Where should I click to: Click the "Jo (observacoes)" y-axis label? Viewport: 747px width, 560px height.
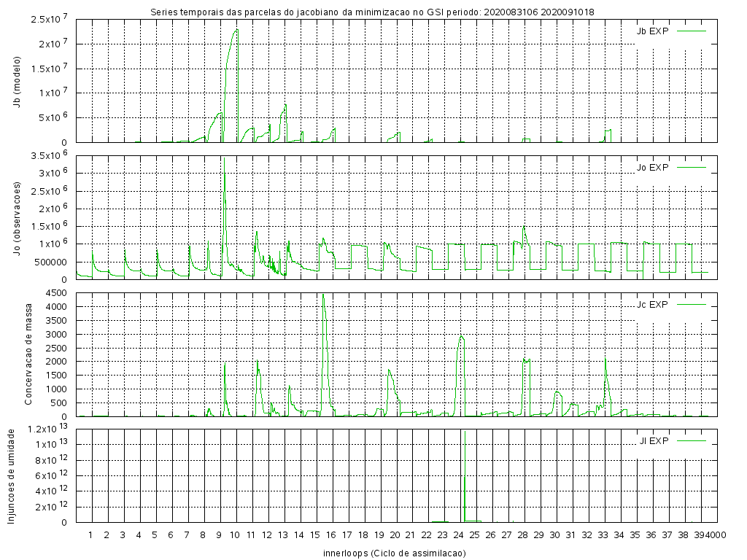[17, 217]
